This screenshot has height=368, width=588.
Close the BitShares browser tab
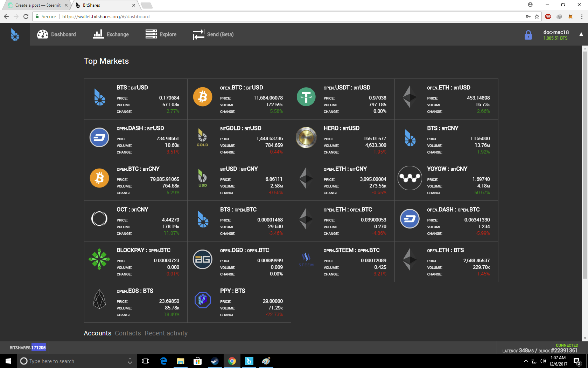[x=134, y=5]
